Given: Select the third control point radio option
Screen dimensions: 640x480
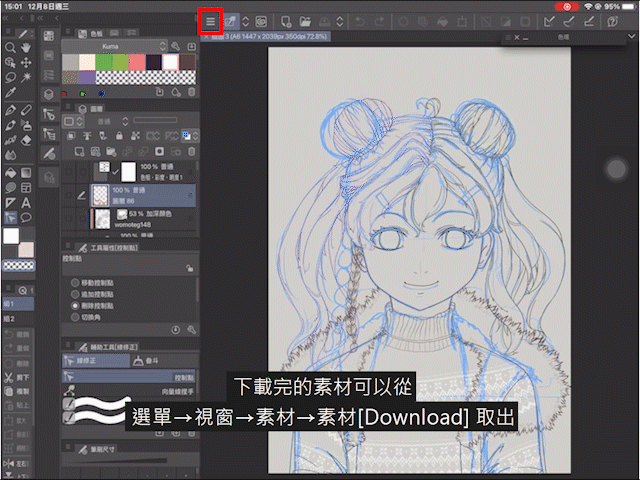Looking at the screenshot, I should [75, 305].
